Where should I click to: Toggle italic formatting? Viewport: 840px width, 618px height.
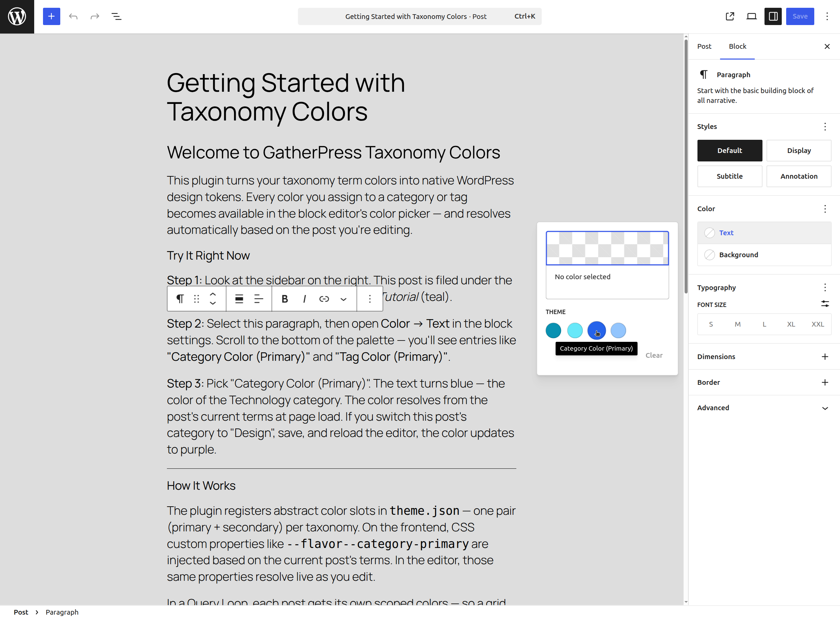305,299
